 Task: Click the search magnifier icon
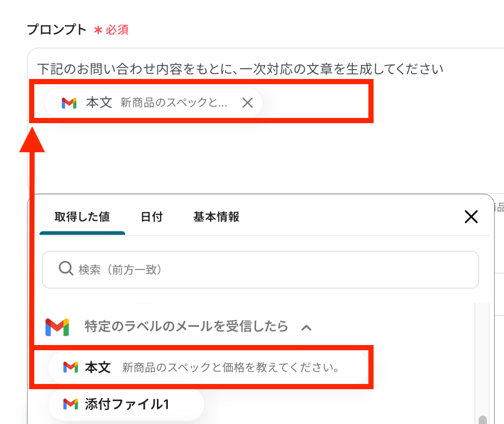65,269
